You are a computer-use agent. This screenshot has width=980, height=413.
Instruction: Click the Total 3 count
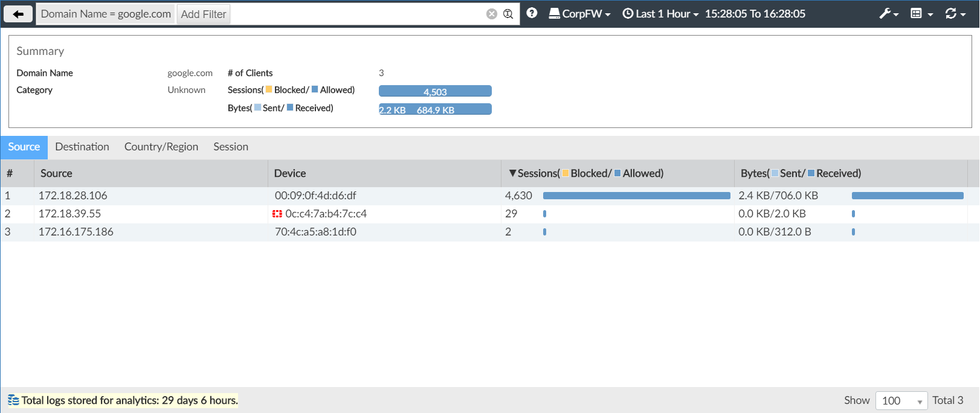[948, 400]
